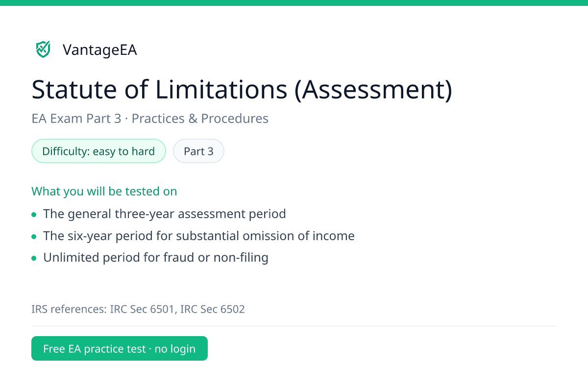Viewport: 588px width, 392px height.
Task: Click the general three-year assessment period item
Action: (165, 214)
